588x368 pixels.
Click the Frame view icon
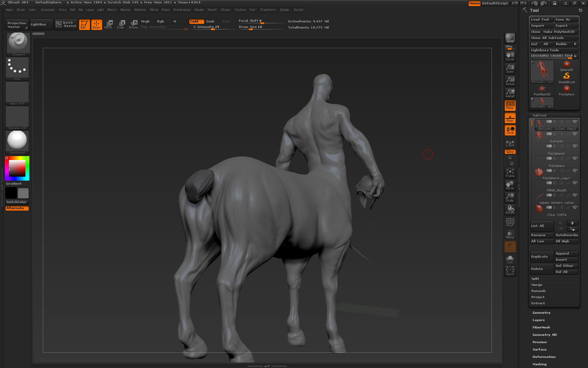pyautogui.click(x=510, y=173)
